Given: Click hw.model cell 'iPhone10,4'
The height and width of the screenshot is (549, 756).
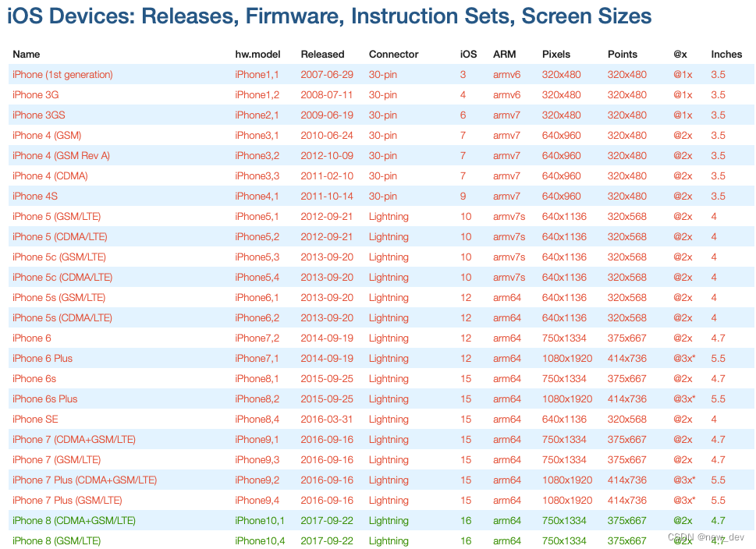Looking at the screenshot, I should (x=260, y=540).
